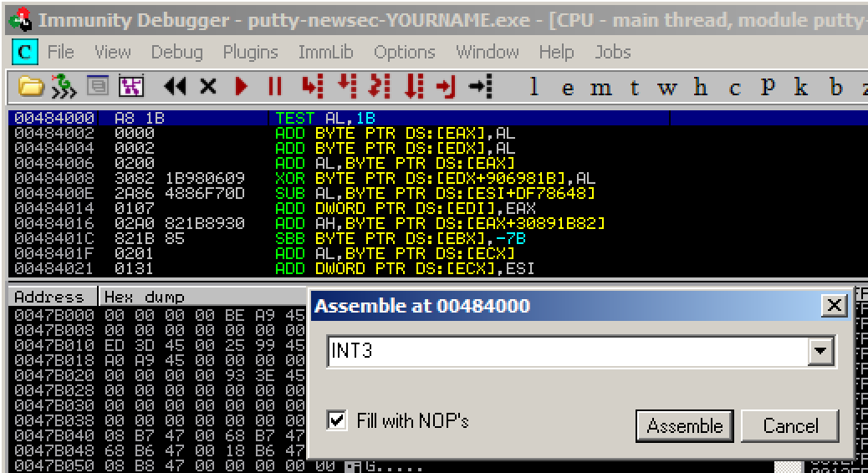This screenshot has width=868, height=473.
Task: Click the cyan C icon in the menu bar
Action: [24, 52]
